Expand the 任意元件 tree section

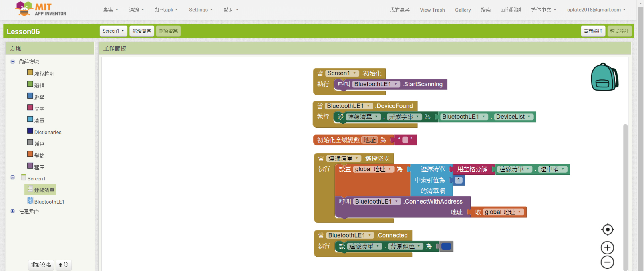(x=13, y=211)
